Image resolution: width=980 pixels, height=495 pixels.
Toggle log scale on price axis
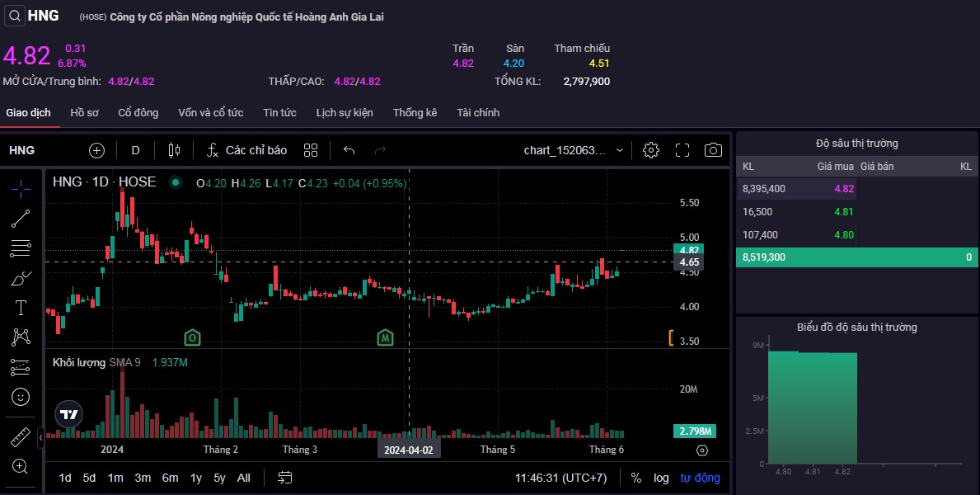coord(661,478)
